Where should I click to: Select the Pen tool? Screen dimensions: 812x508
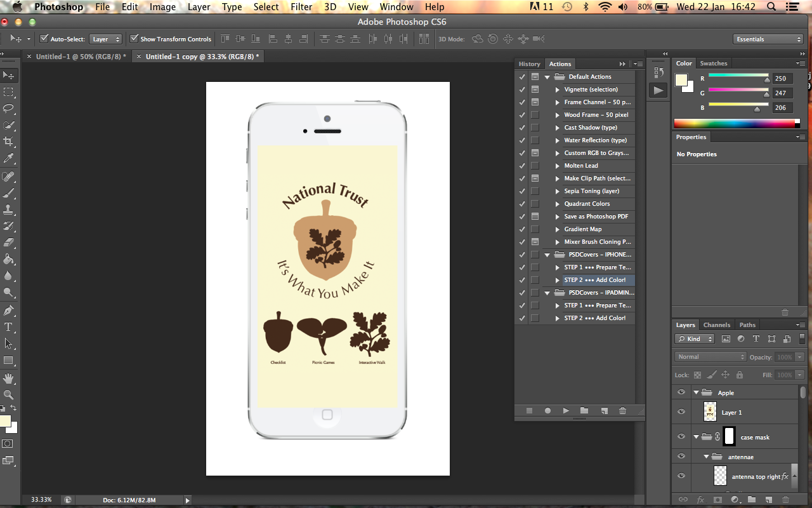point(9,311)
